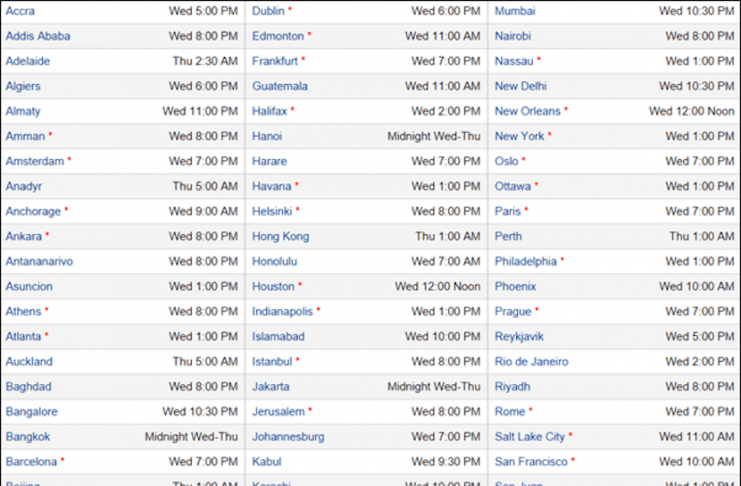The width and height of the screenshot is (741, 486).
Task: Click the Antananarivo link
Action: pos(39,261)
